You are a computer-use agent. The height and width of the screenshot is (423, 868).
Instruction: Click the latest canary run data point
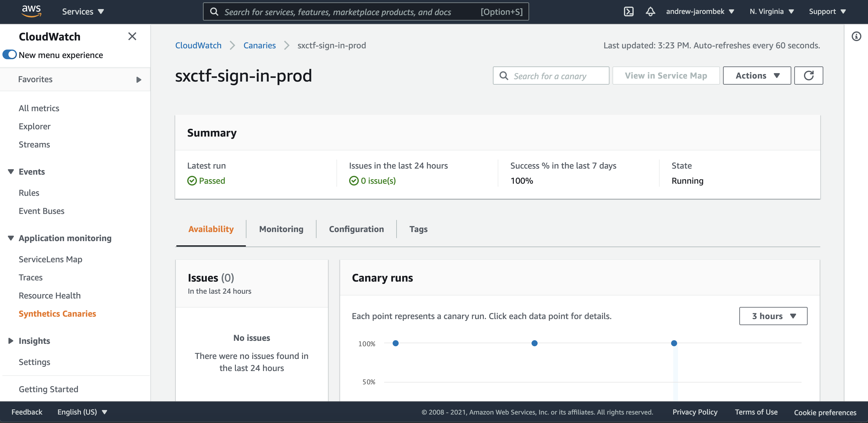(674, 343)
